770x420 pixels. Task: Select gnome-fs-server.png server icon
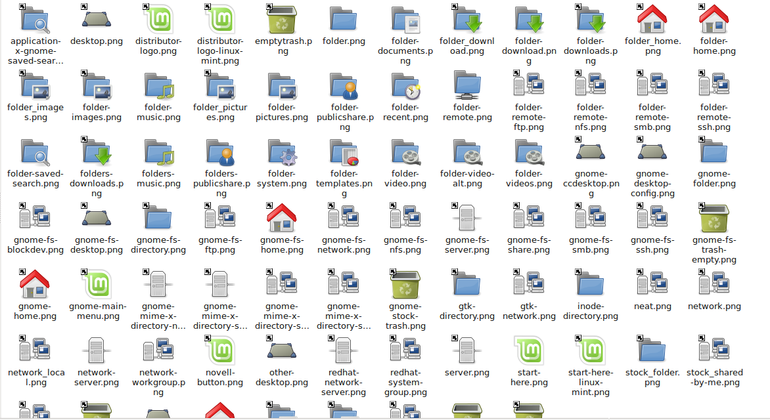(x=467, y=219)
